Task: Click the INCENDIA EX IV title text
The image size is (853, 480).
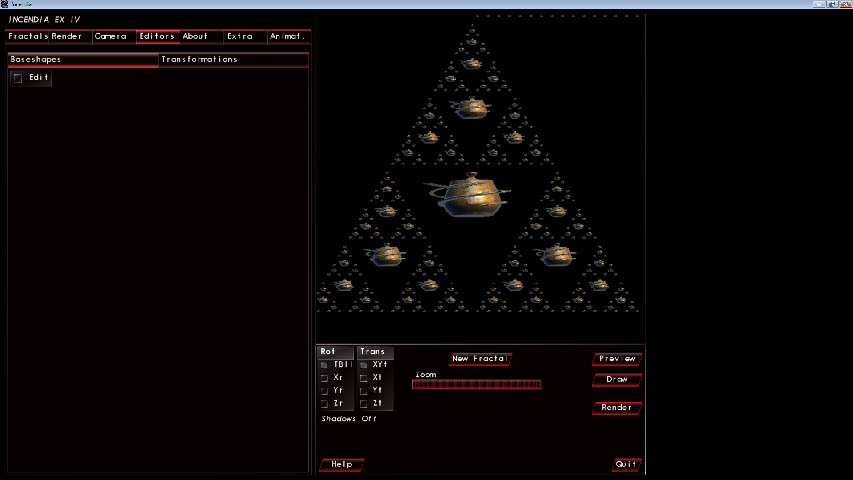Action: tap(45, 20)
